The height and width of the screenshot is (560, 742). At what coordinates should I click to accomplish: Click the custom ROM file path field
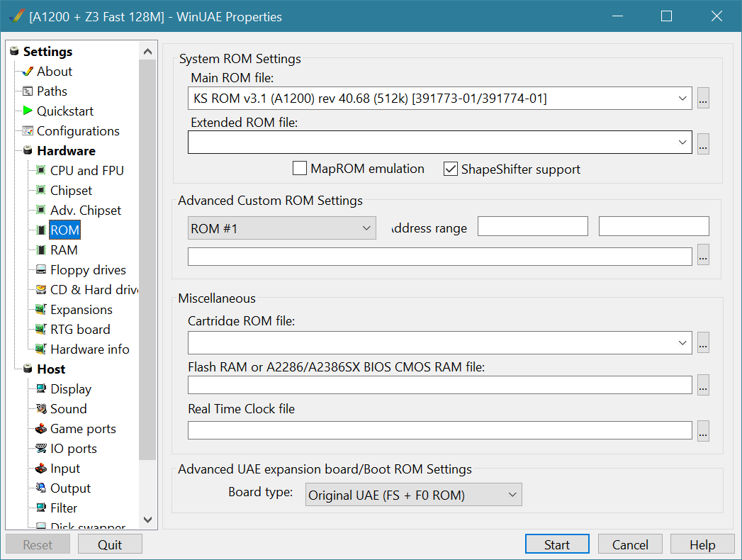pos(440,257)
